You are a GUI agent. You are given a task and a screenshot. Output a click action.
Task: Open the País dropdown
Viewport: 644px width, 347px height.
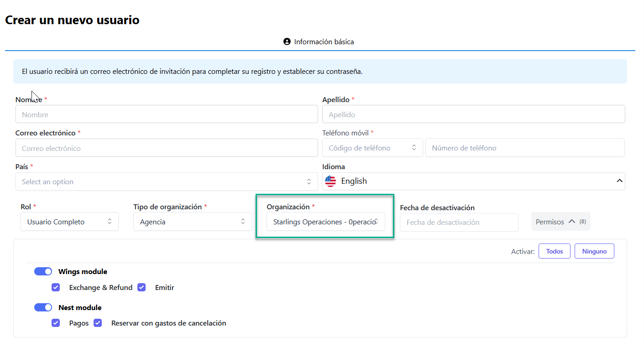[x=166, y=182]
